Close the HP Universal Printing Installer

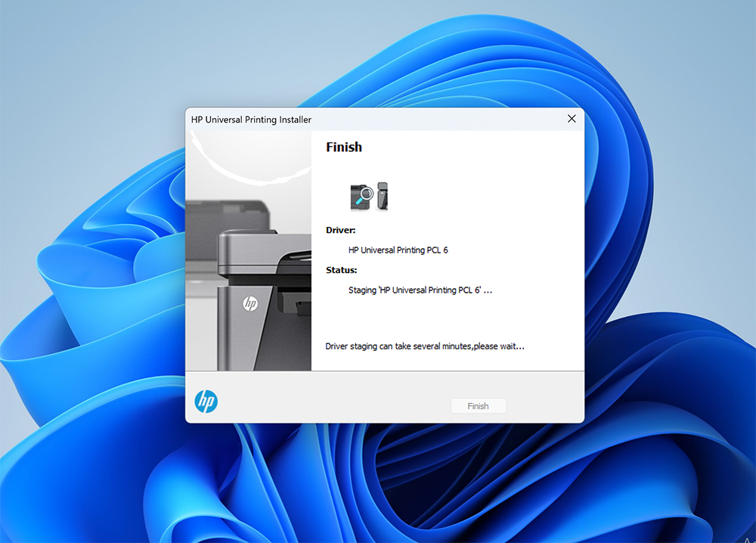(572, 119)
